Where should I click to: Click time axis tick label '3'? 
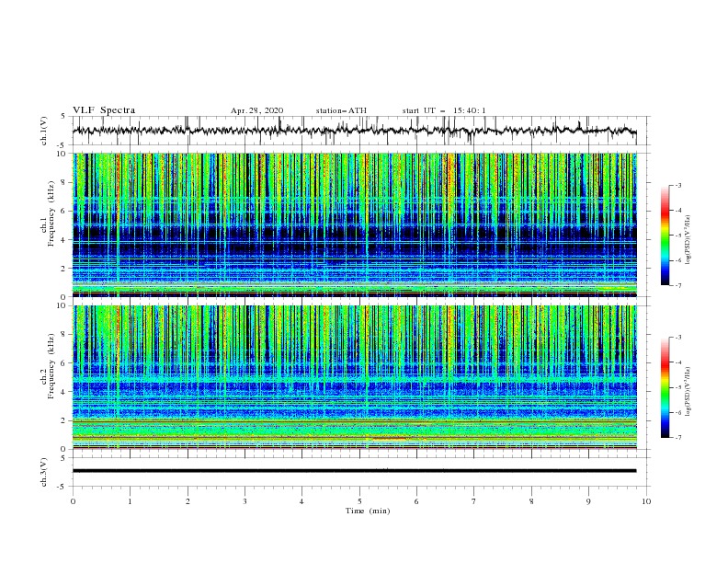(245, 501)
